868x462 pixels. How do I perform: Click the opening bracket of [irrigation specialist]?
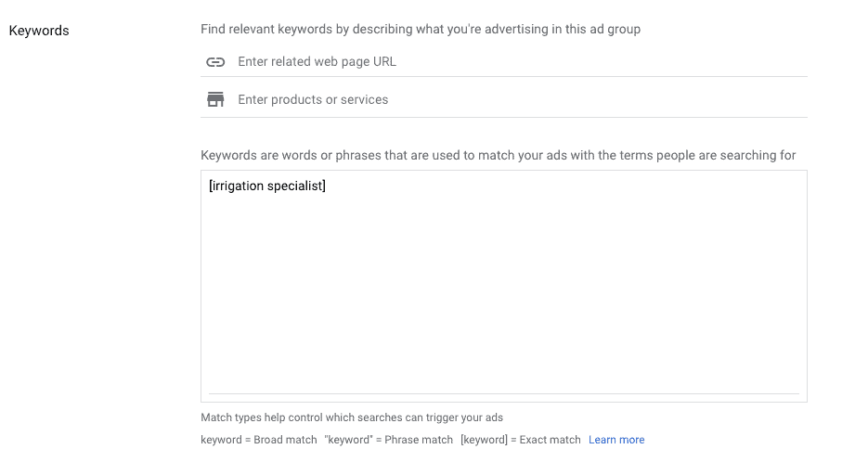tap(211, 186)
